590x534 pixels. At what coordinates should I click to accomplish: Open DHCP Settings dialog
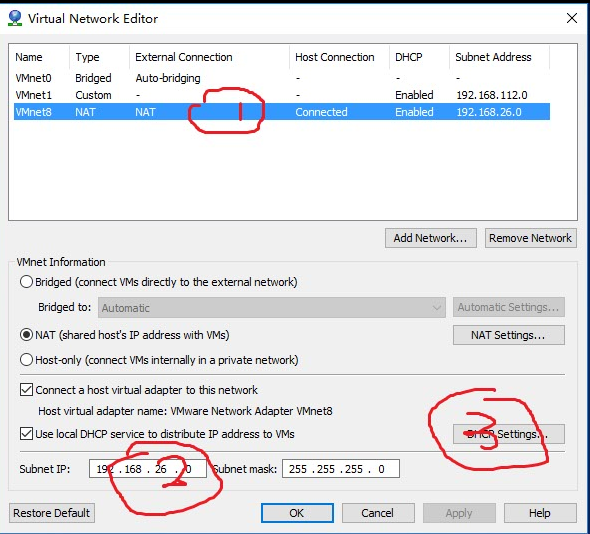pos(508,434)
